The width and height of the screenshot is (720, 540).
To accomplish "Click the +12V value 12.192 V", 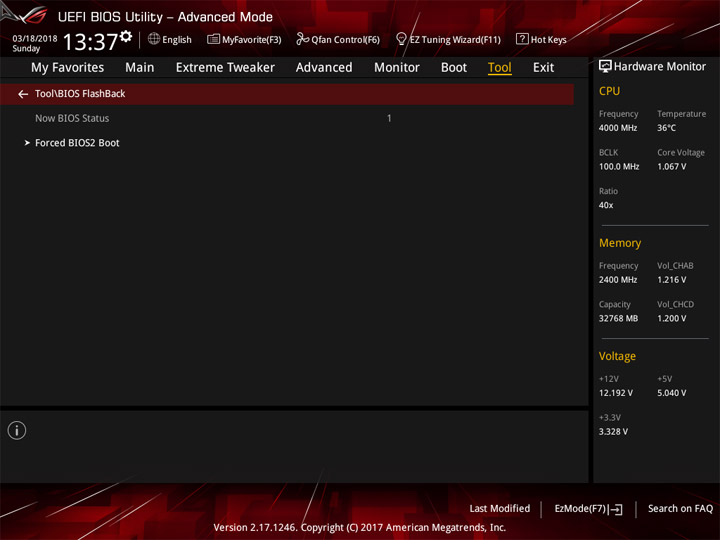I will pyautogui.click(x=616, y=393).
